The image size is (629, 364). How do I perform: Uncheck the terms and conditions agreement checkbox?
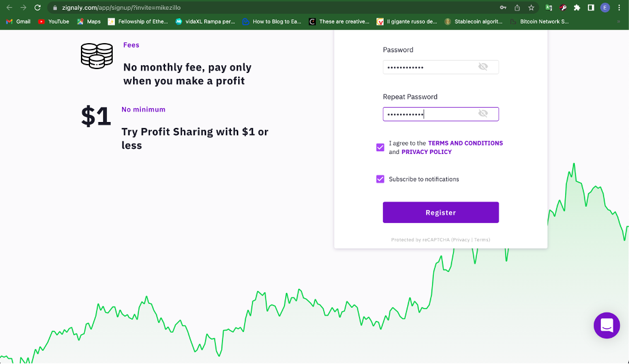(380, 147)
